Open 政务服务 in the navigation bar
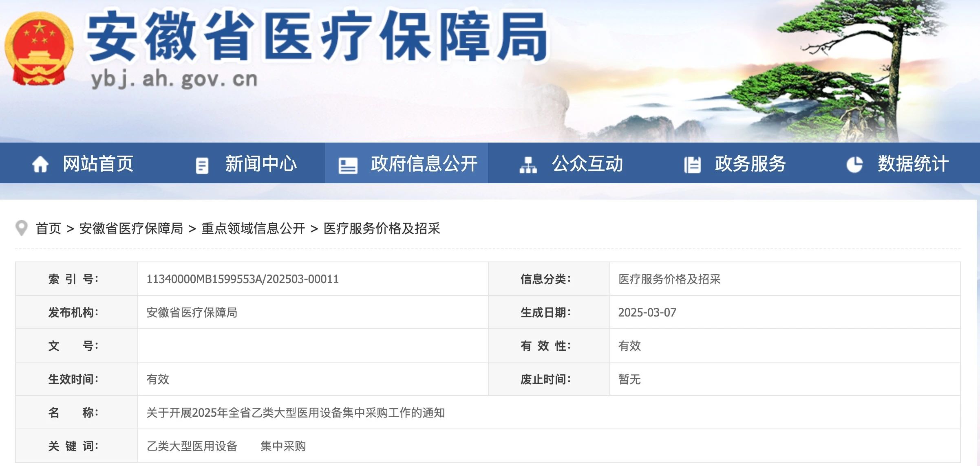Viewport: 980px width, 466px height. 750,164
